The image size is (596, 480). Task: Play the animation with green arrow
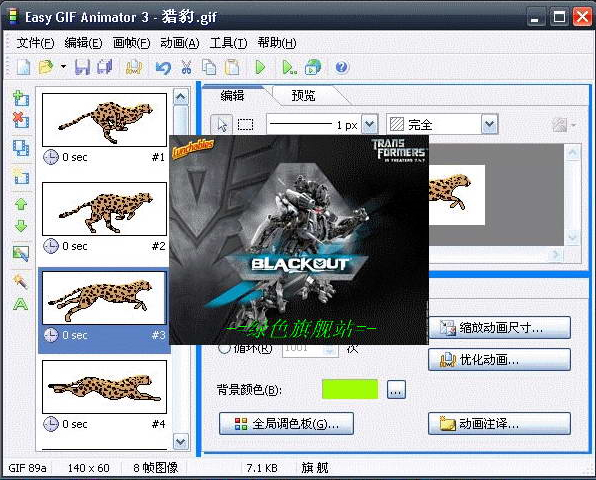click(x=261, y=67)
